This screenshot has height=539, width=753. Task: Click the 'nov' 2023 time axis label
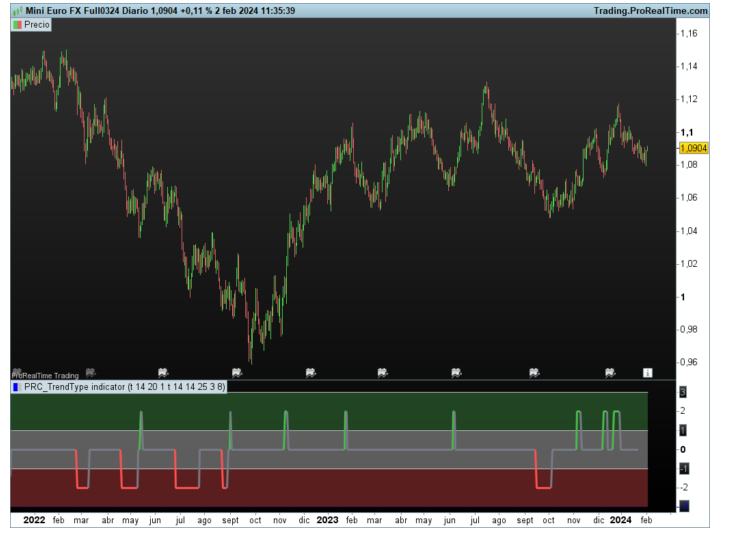(x=573, y=520)
